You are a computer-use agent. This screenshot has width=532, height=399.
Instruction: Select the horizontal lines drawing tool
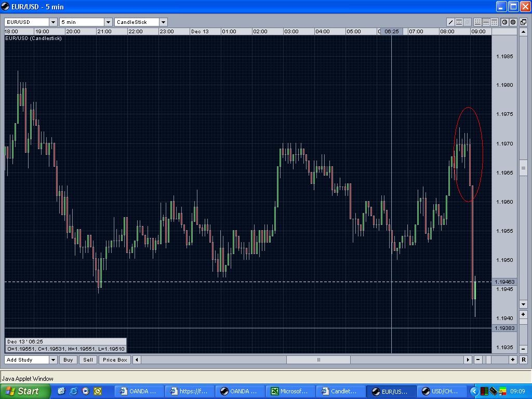tap(459, 22)
